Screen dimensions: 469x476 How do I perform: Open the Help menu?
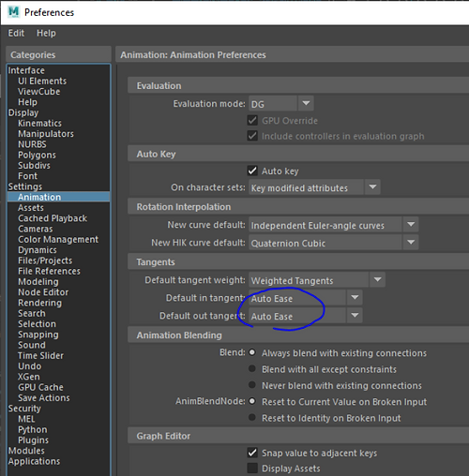coord(46,33)
